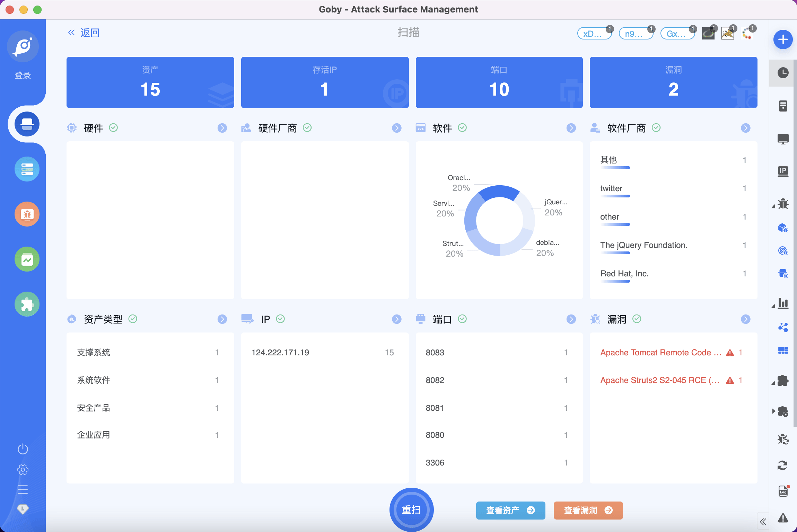The height and width of the screenshot is (532, 797).
Task: Click the green check next to 漏洞
Action: coord(637,319)
